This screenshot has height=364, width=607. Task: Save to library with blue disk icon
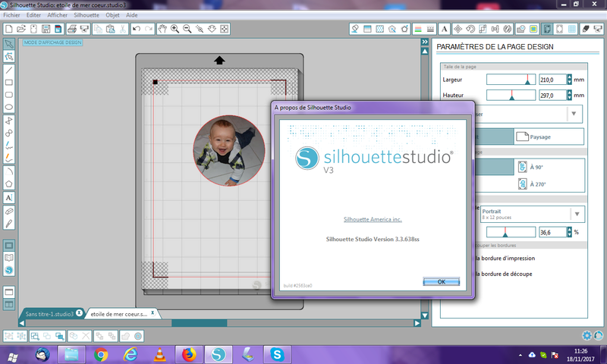(58, 29)
